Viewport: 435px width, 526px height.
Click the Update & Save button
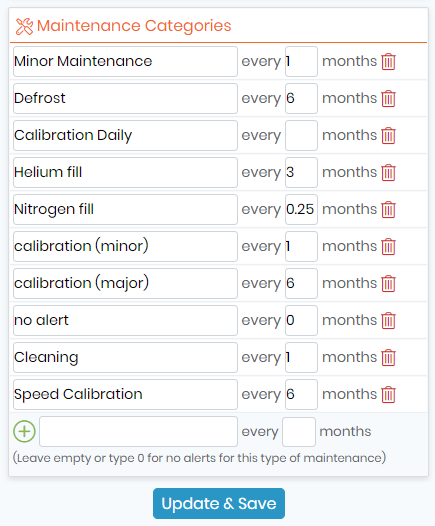pyautogui.click(x=219, y=504)
